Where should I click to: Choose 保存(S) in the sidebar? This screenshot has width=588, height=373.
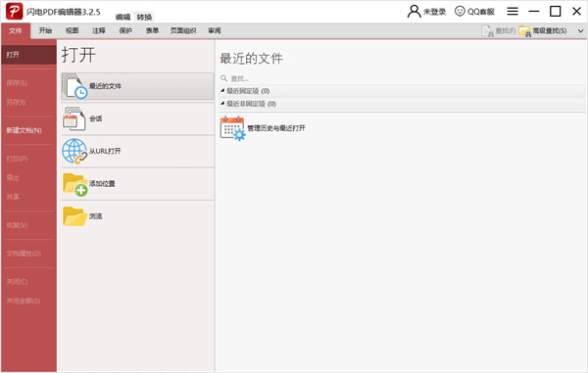[17, 83]
